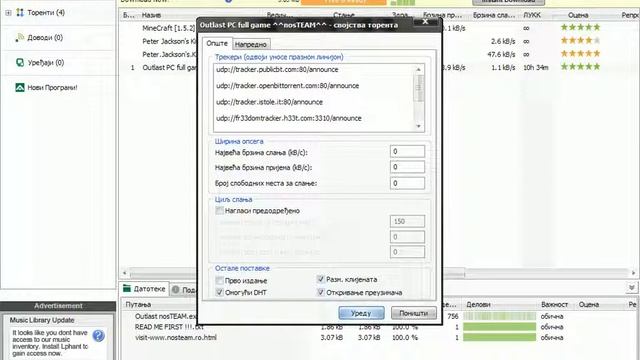The height and width of the screenshot is (360, 640).
Task: Switch to the Опште tab
Action: point(217,43)
